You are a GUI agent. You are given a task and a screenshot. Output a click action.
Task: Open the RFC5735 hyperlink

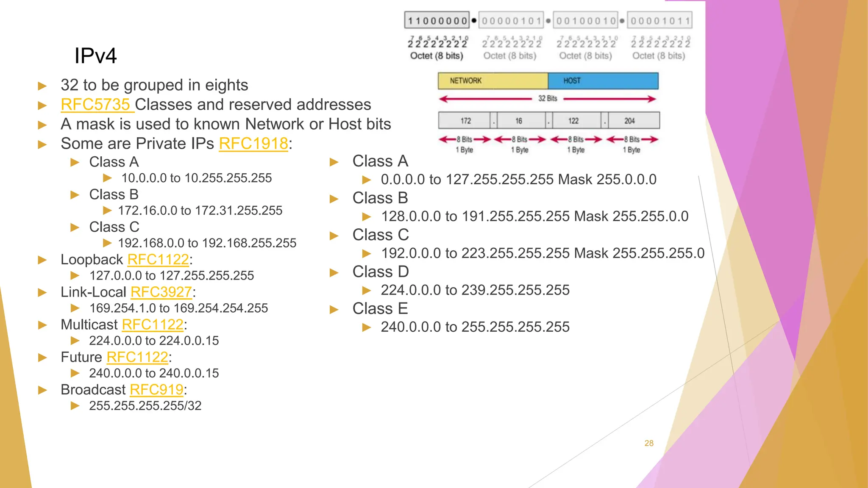click(x=96, y=105)
